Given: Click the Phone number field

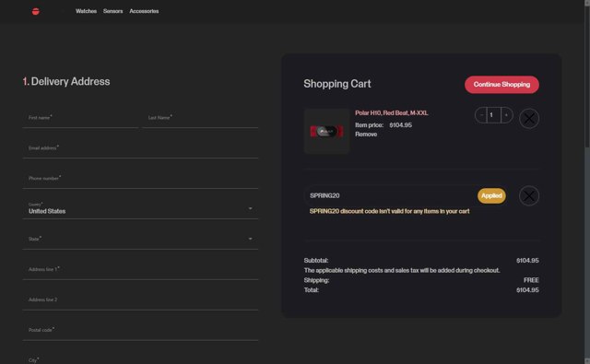Looking at the screenshot, I should [140, 179].
